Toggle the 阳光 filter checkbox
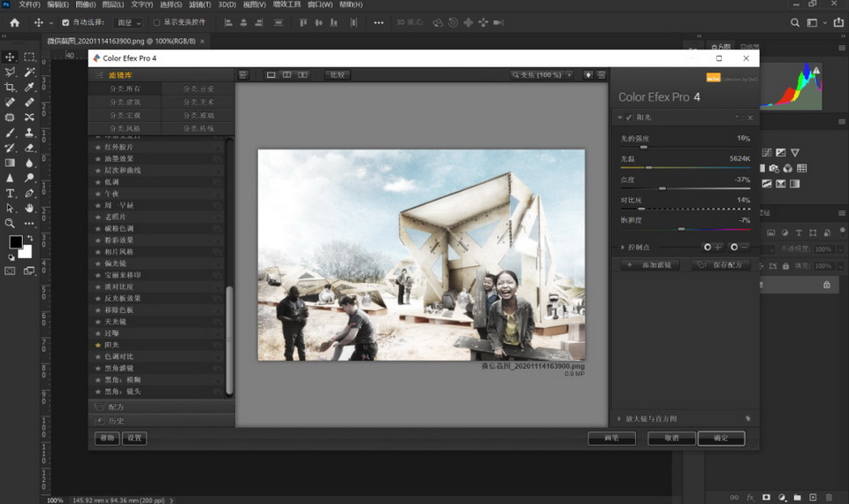The width and height of the screenshot is (849, 504). pyautogui.click(x=629, y=118)
